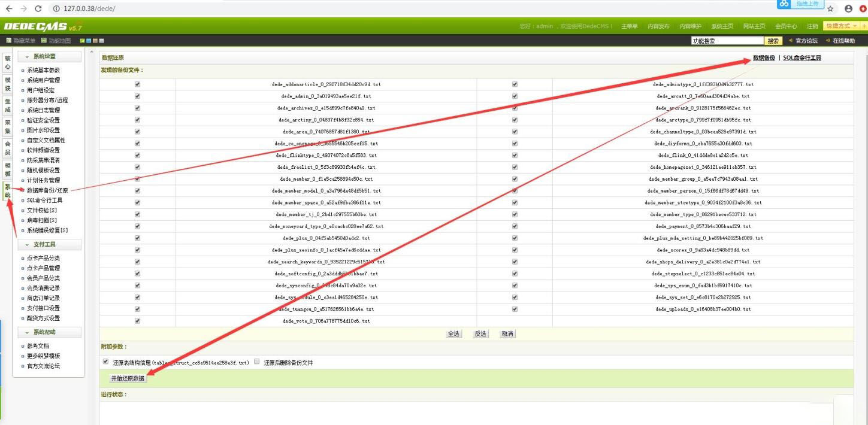Open the 功能地图 function map icon
The image size is (868, 425).
coord(44,41)
